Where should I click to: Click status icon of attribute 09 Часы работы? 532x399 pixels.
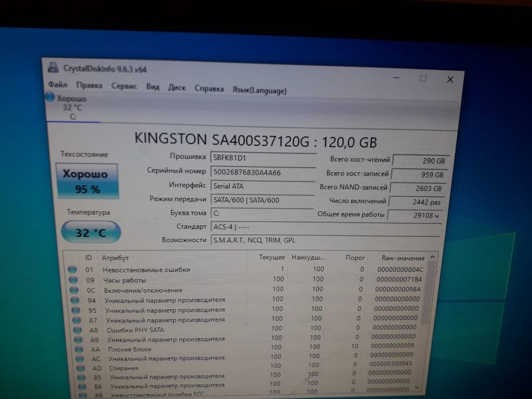tap(74, 280)
